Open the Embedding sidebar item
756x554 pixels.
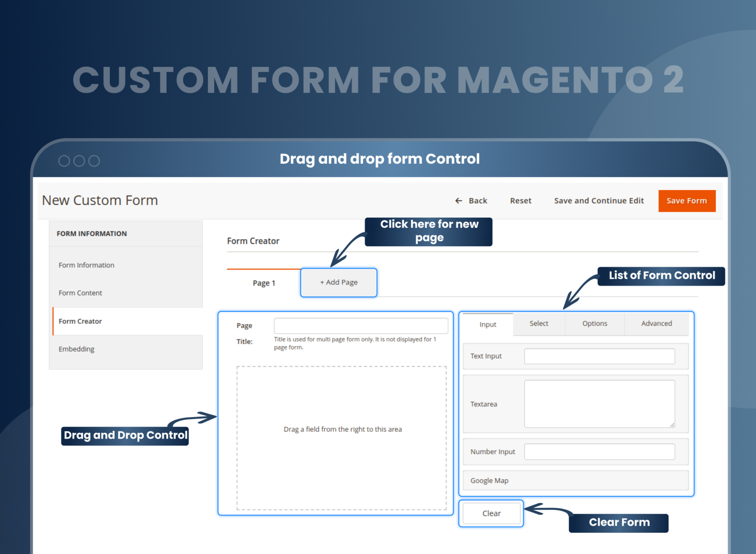pyautogui.click(x=77, y=349)
